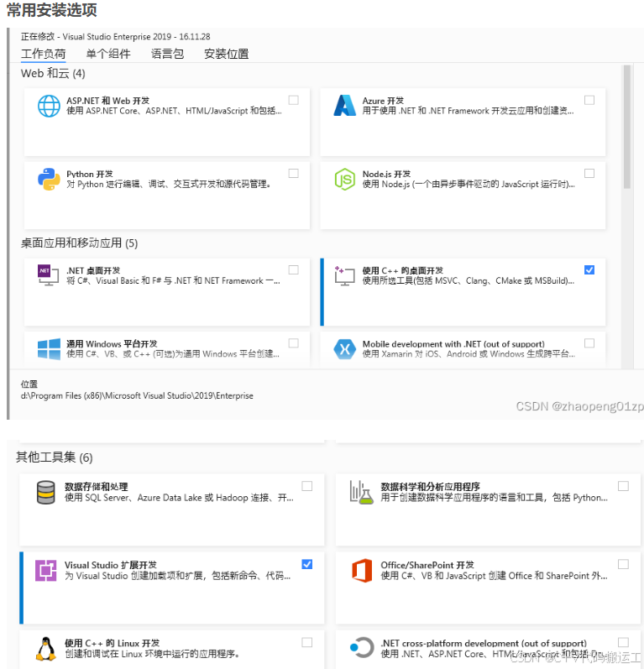Click the data science flask chart icon
This screenshot has height=669, width=644.
click(x=362, y=493)
